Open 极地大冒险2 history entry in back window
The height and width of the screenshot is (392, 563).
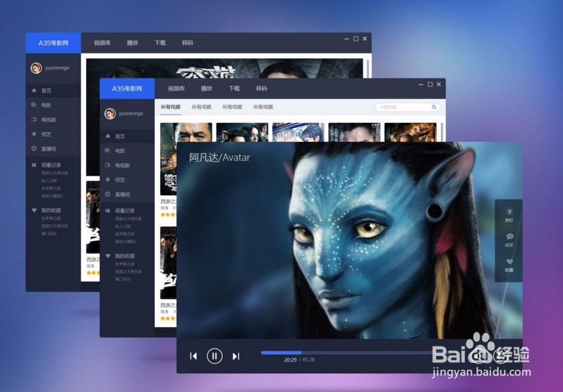point(52,196)
